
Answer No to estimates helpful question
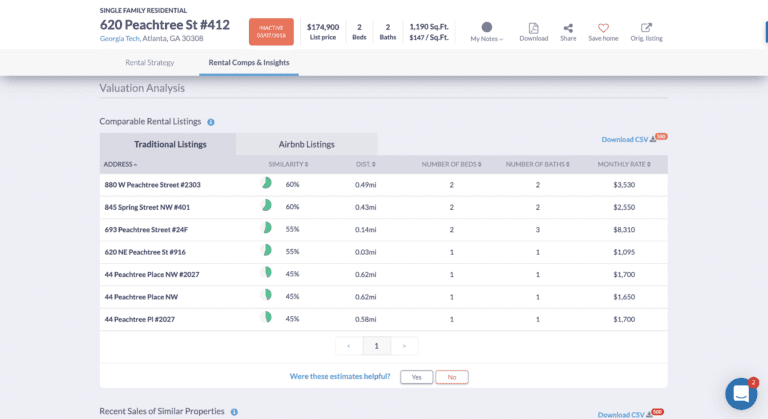[x=452, y=377]
